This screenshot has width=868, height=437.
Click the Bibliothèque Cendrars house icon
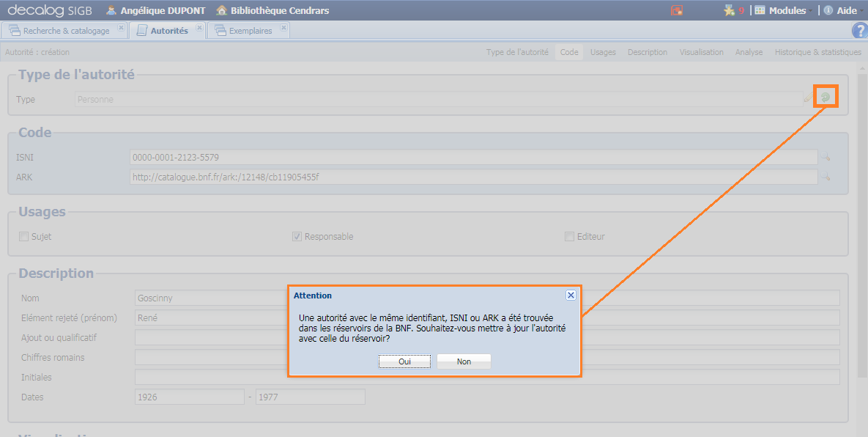221,10
